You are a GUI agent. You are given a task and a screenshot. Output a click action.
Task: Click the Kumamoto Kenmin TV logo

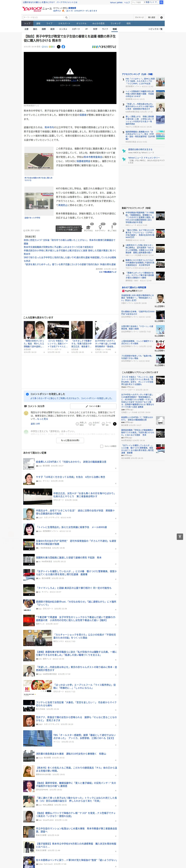click(104, 47)
